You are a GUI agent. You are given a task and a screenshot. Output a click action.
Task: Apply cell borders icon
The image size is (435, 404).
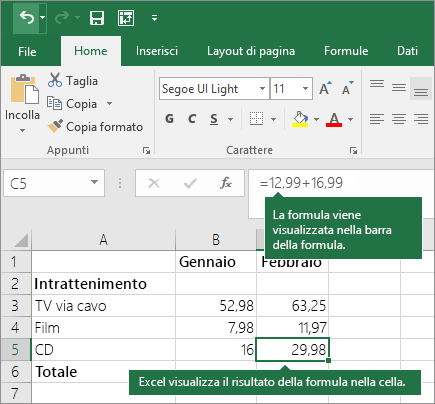(x=256, y=119)
